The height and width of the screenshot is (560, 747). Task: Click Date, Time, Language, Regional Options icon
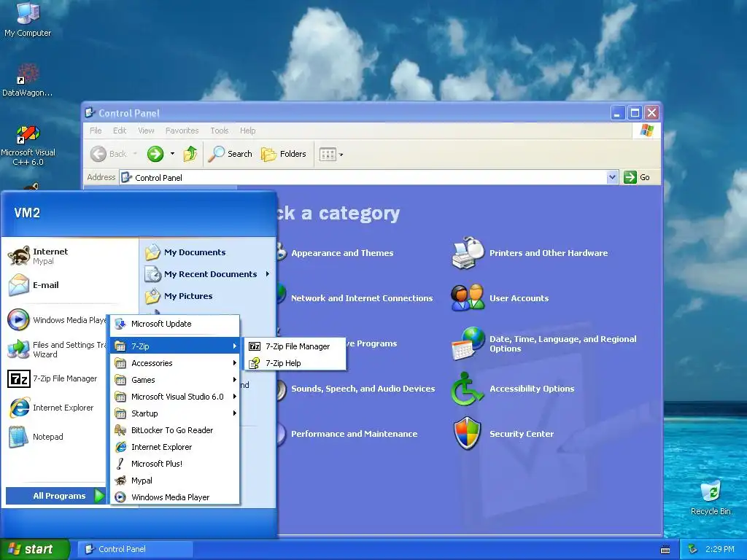click(x=468, y=343)
